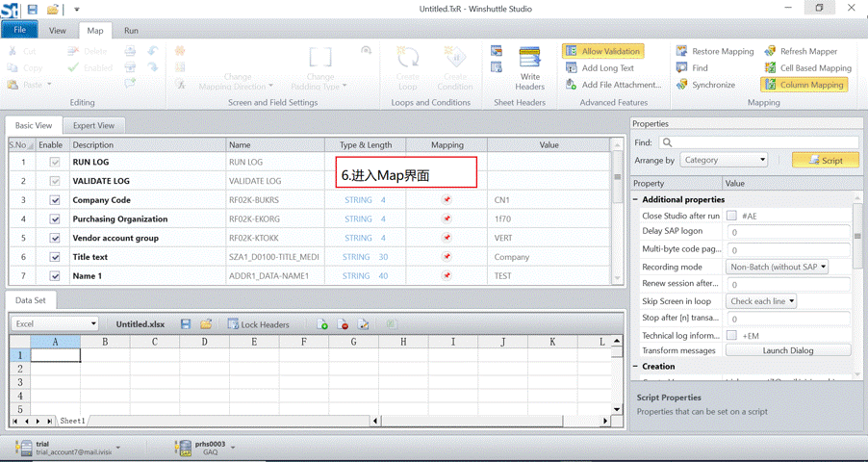Click the upper Sheet Headers icon
The width and height of the screenshot is (868, 462).
click(497, 51)
